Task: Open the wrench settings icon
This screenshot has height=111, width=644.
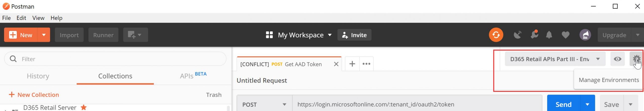Action: click(534, 34)
